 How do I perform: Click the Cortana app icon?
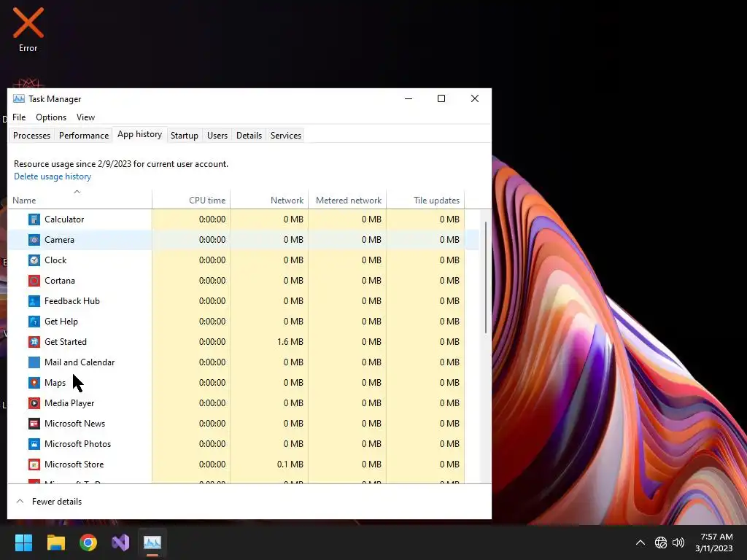point(34,281)
